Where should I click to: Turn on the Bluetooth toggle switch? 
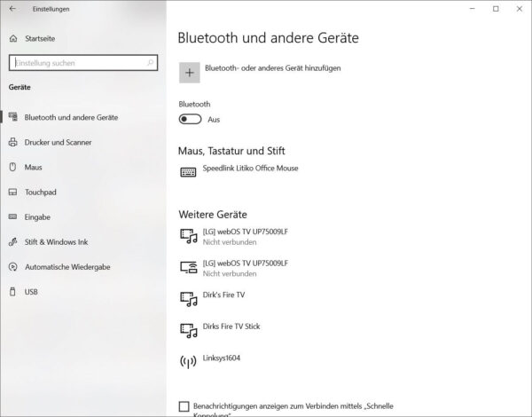point(190,119)
